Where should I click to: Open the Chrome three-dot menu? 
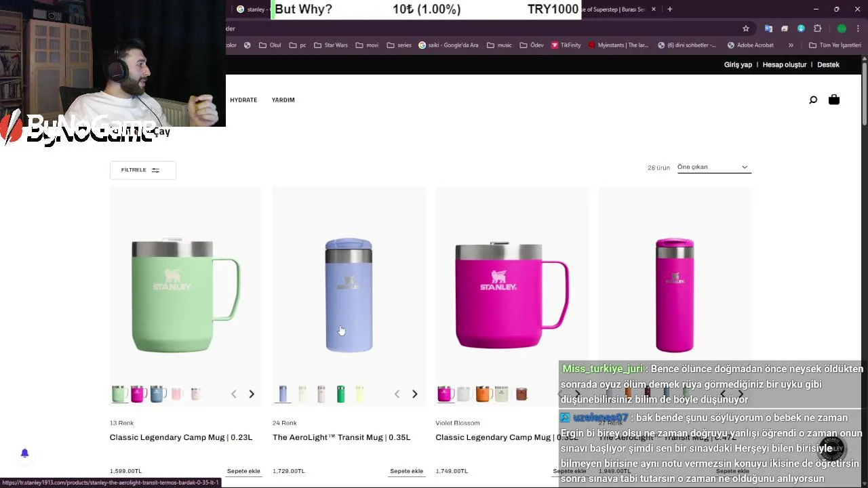click(x=858, y=28)
